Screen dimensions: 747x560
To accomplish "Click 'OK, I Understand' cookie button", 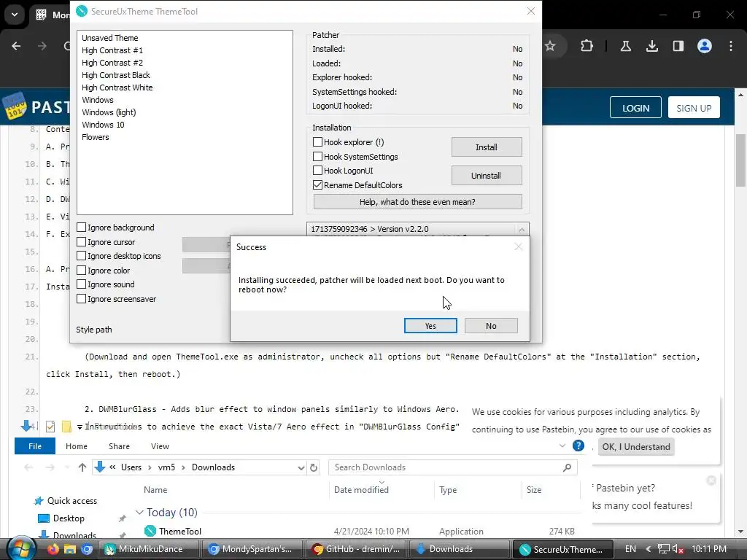I will pyautogui.click(x=636, y=447).
